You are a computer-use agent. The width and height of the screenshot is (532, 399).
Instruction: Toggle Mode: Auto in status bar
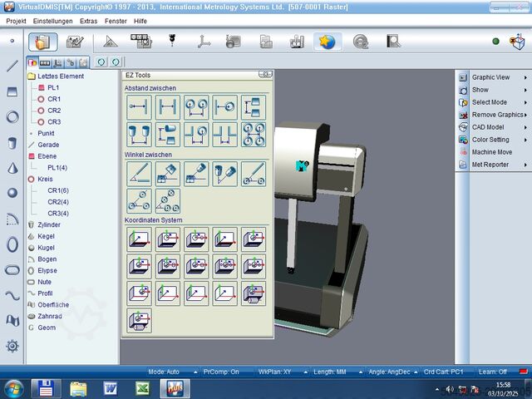pyautogui.click(x=164, y=372)
